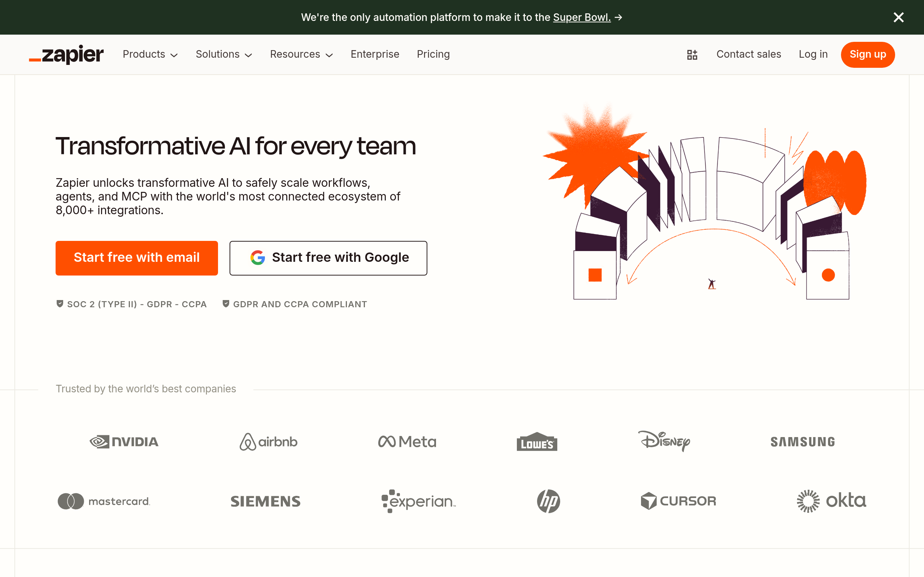Select the Cursor company logo
The width and height of the screenshot is (924, 577).
679,501
